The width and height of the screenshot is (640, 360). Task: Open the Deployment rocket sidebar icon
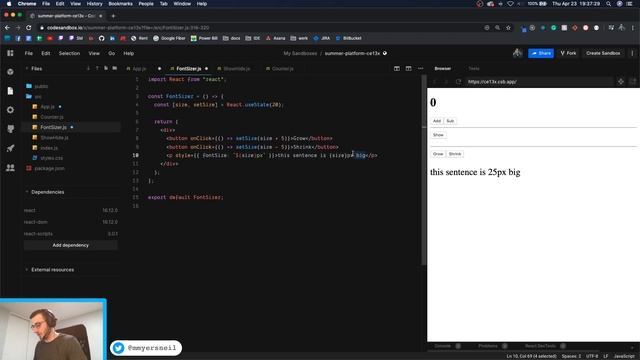point(10,148)
